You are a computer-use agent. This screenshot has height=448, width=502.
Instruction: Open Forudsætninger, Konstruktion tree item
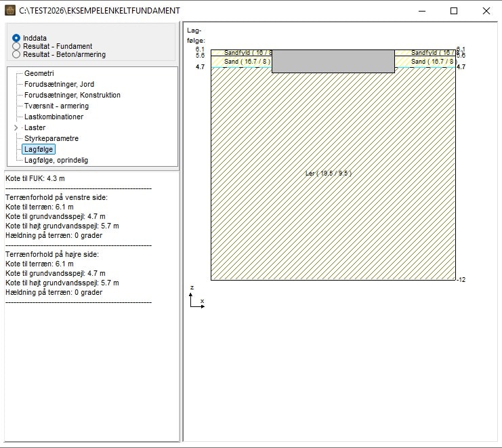coord(72,95)
